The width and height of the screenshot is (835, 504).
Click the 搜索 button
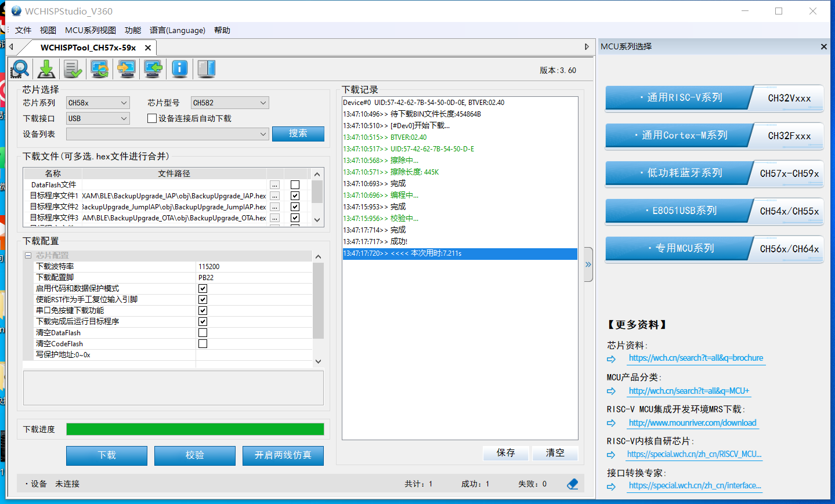pyautogui.click(x=298, y=134)
